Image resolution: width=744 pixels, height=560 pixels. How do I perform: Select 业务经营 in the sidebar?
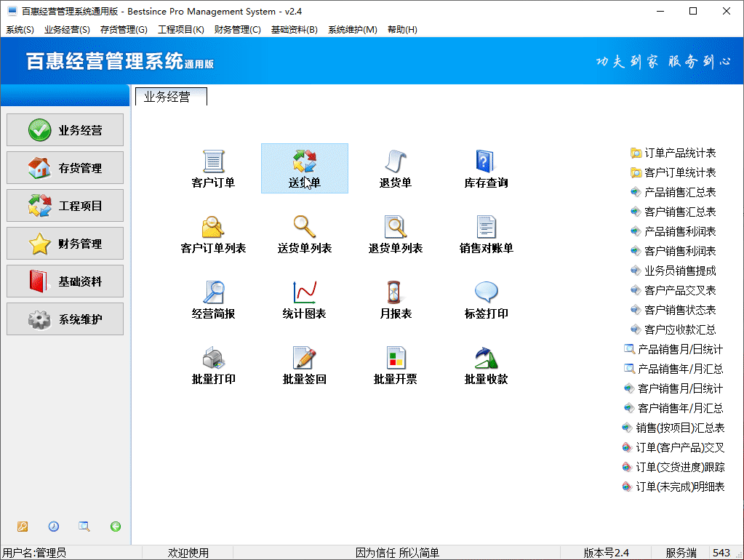tap(65, 130)
